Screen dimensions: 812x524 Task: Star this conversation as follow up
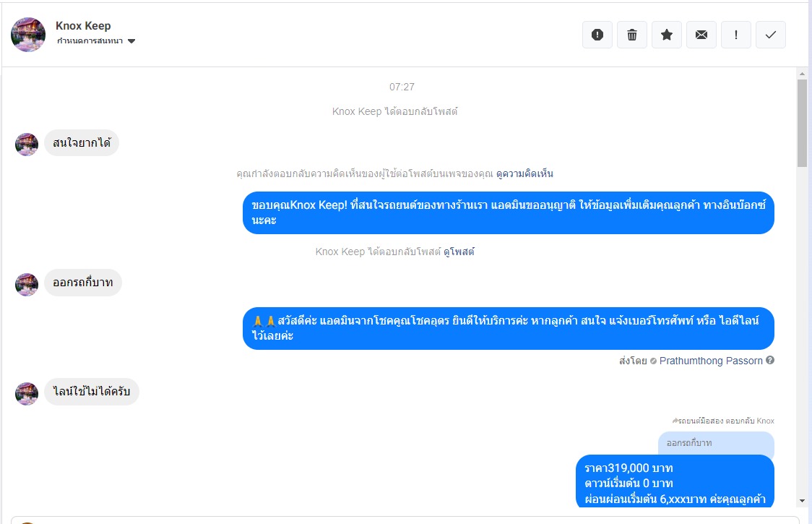667,35
